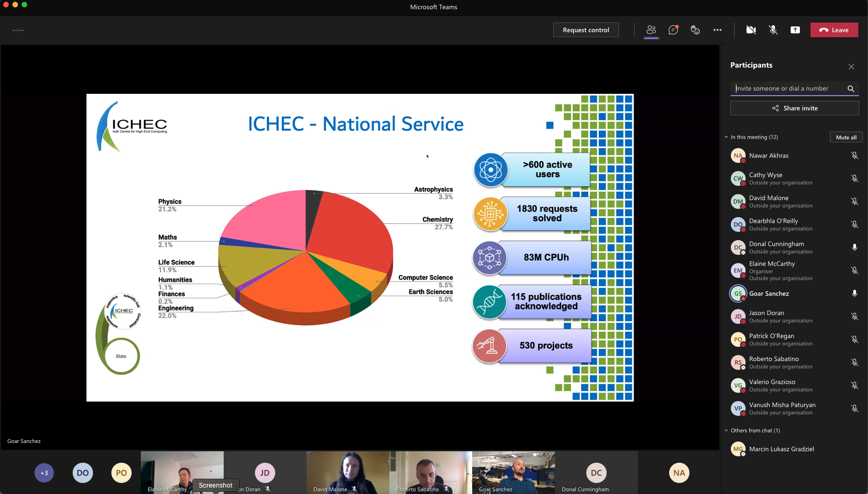Click the '530 projects' slide card
Image resolution: width=868 pixels, height=494 pixels.
[532, 346]
